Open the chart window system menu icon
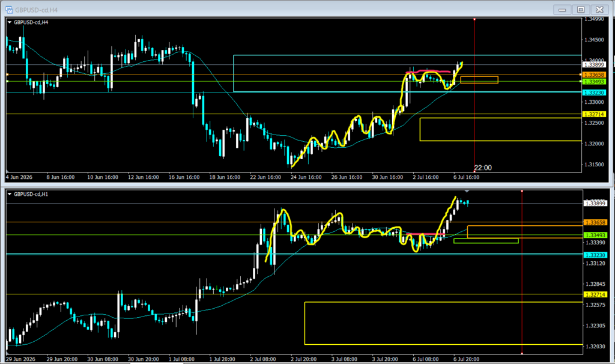Image resolution: width=615 pixels, height=364 pixels. tap(9, 10)
